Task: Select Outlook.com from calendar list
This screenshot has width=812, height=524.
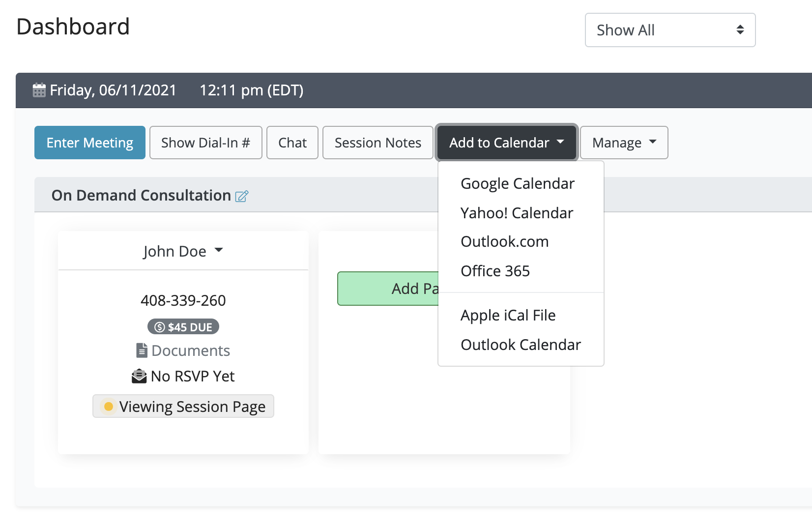Action: click(504, 241)
